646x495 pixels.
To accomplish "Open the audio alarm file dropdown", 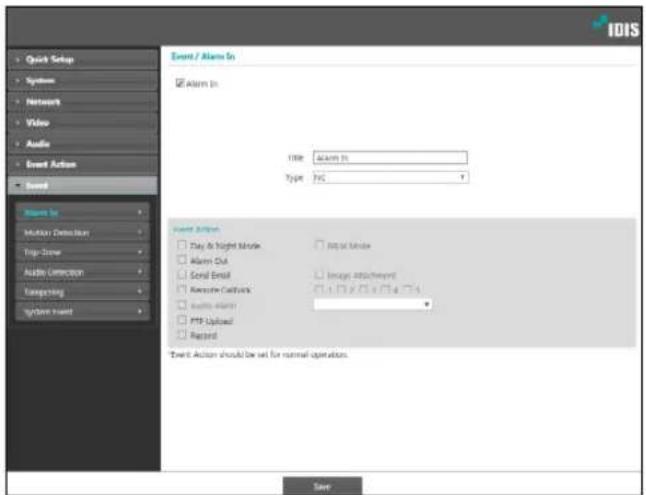I will point(372,304).
